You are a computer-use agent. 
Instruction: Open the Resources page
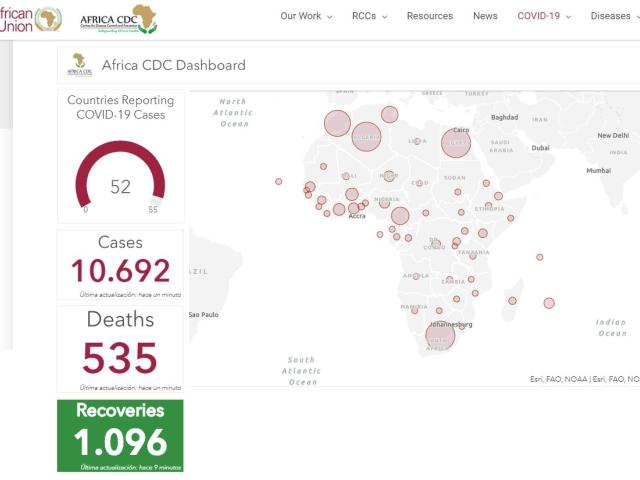[430, 16]
